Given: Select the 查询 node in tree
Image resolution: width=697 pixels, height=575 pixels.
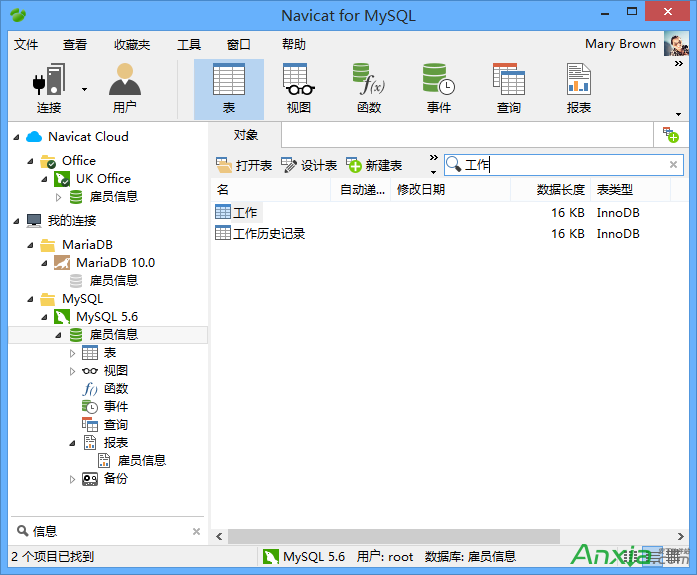Looking at the screenshot, I should click(x=116, y=425).
